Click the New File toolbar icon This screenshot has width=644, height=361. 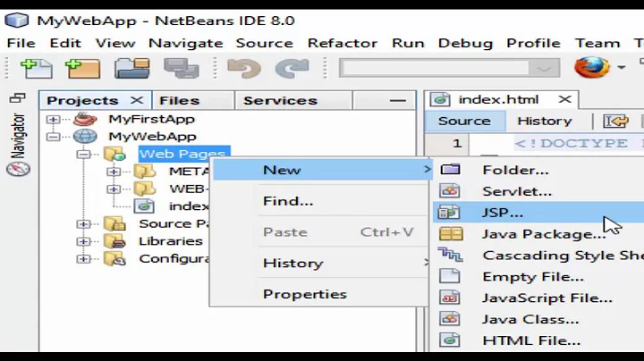[37, 69]
